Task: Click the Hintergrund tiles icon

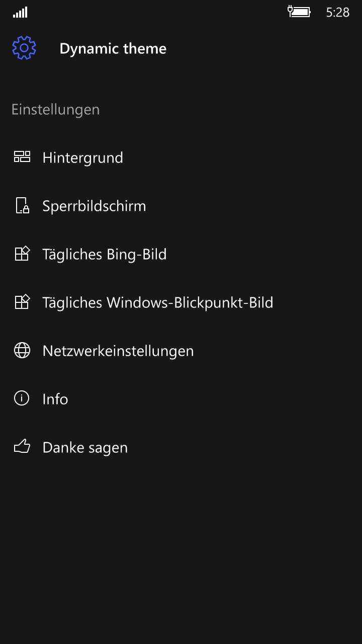Action: (x=22, y=157)
